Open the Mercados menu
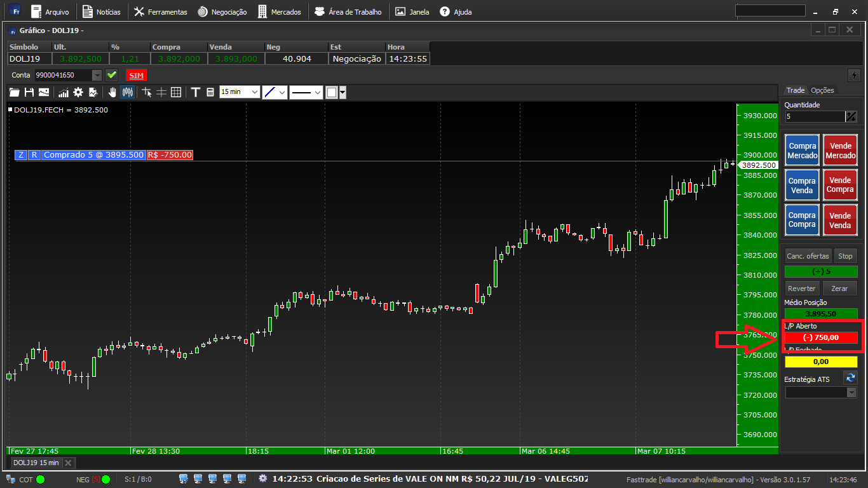This screenshot has height=488, width=868. click(280, 11)
